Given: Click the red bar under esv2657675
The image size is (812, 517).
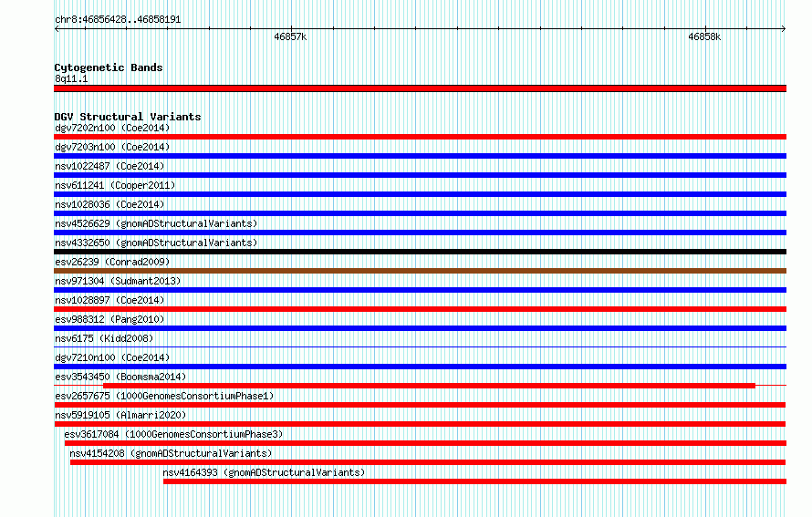Looking at the screenshot, I should click(x=420, y=405).
